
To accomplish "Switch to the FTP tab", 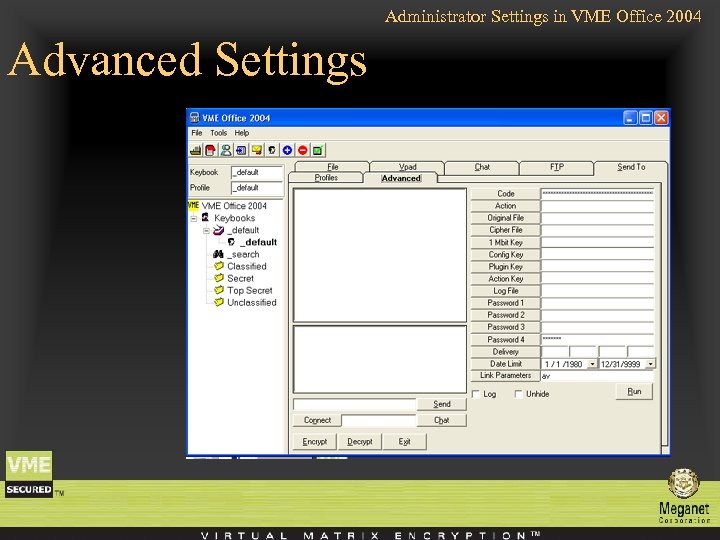I will point(557,168).
